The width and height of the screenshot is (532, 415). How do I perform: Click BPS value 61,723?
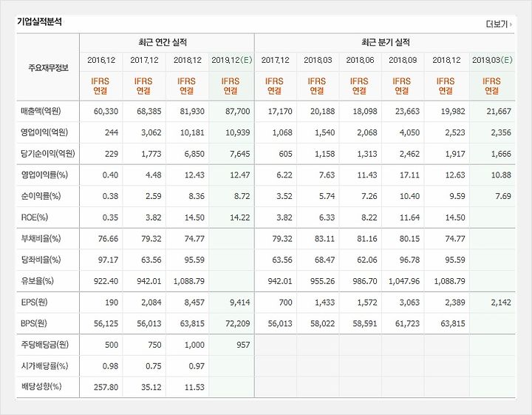tap(407, 324)
